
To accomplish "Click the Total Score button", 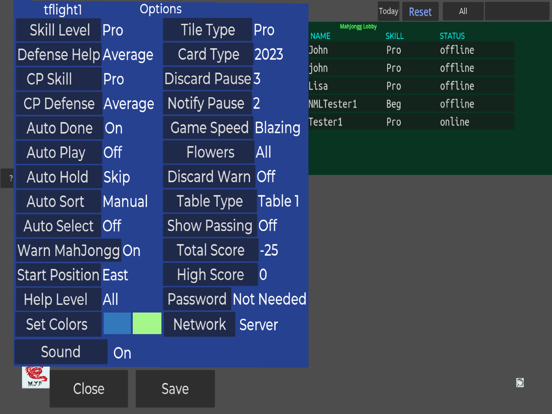I will [x=211, y=250].
